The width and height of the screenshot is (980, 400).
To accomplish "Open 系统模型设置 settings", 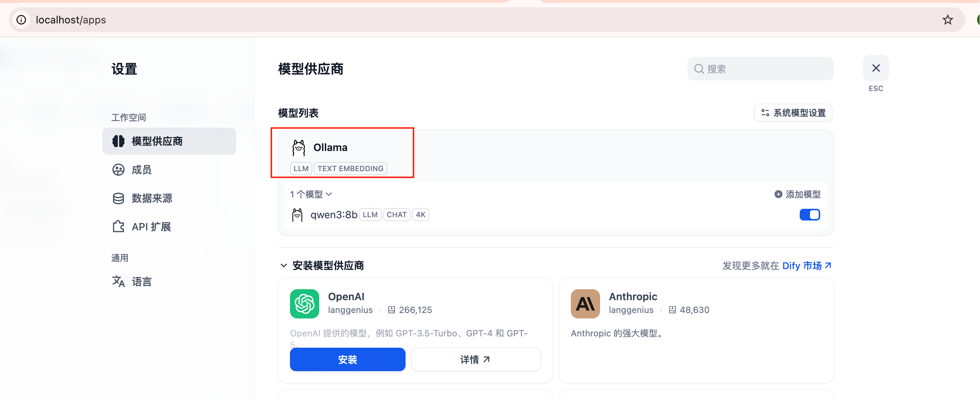I will [x=793, y=113].
